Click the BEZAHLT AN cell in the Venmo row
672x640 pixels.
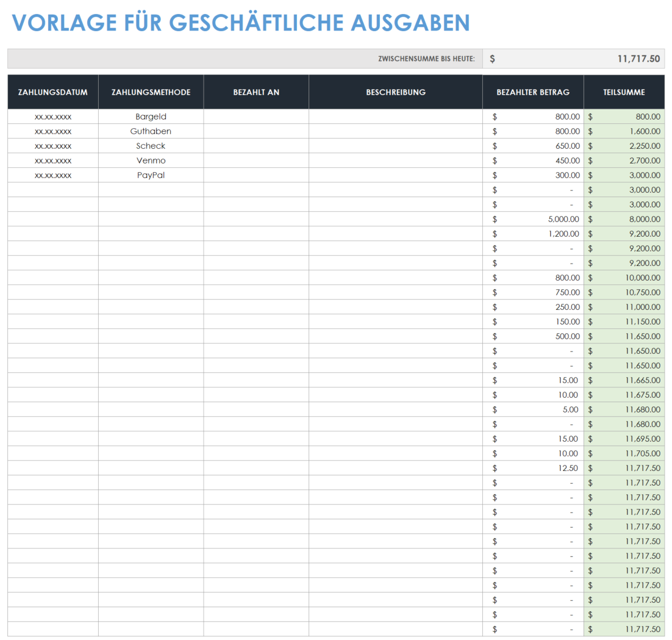coord(256,160)
